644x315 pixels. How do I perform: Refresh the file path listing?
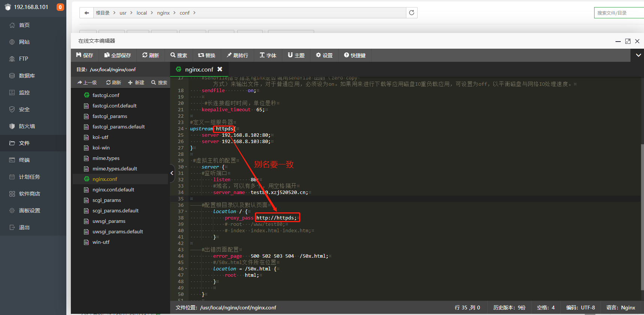click(x=412, y=13)
